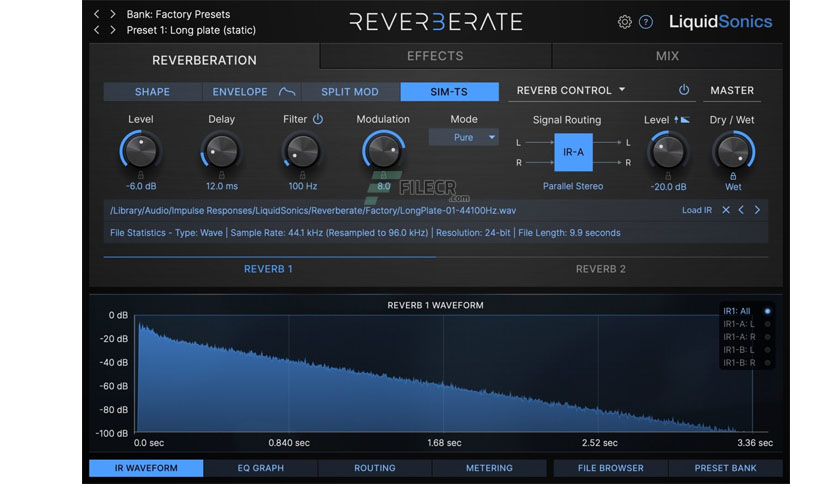Open the File Browser view
Image resolution: width=836 pixels, height=484 pixels.
click(x=610, y=468)
